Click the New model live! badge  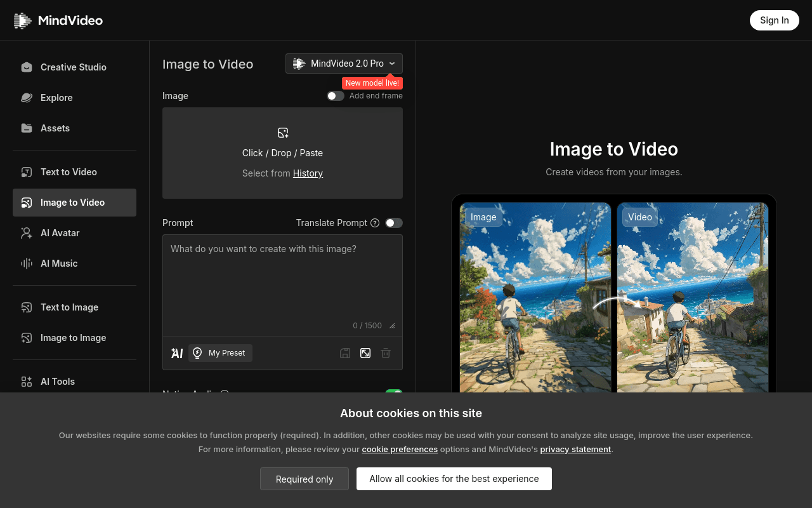(x=372, y=83)
